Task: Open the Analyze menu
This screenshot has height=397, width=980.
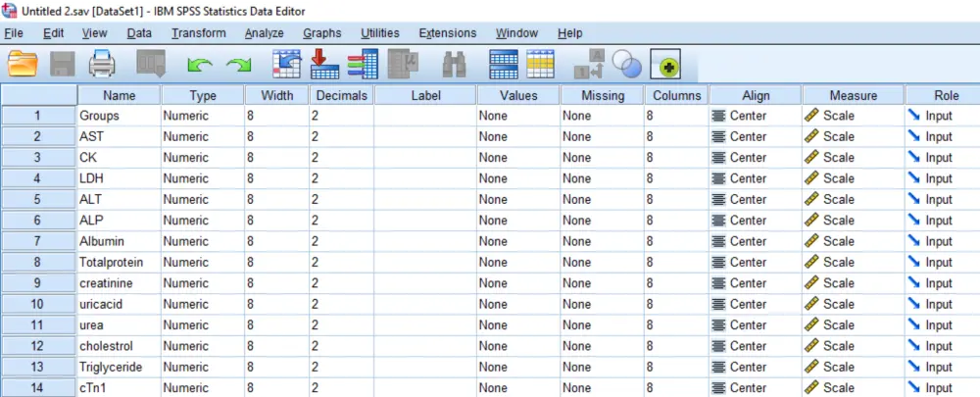Action: [x=265, y=33]
